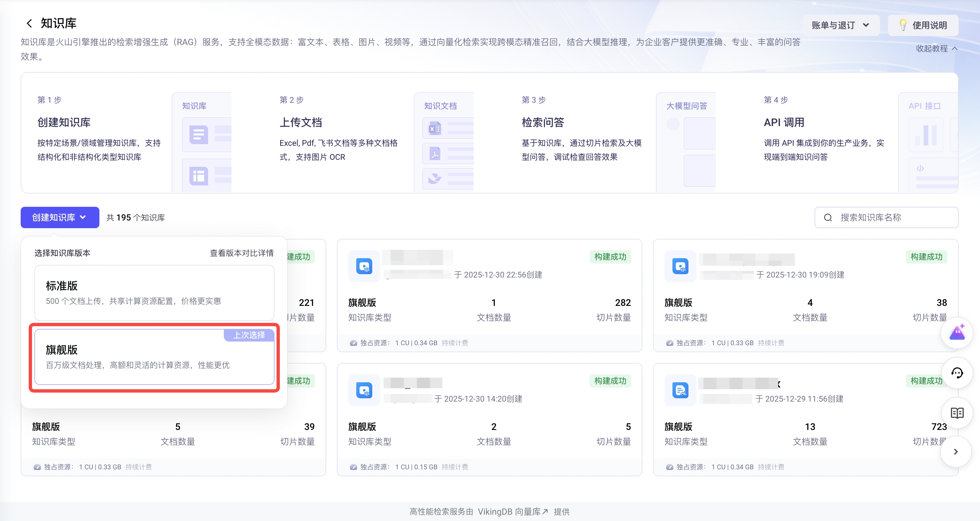The image size is (980, 521).
Task: Click the document icon created 2025-12-29 11:56
Action: point(680,390)
